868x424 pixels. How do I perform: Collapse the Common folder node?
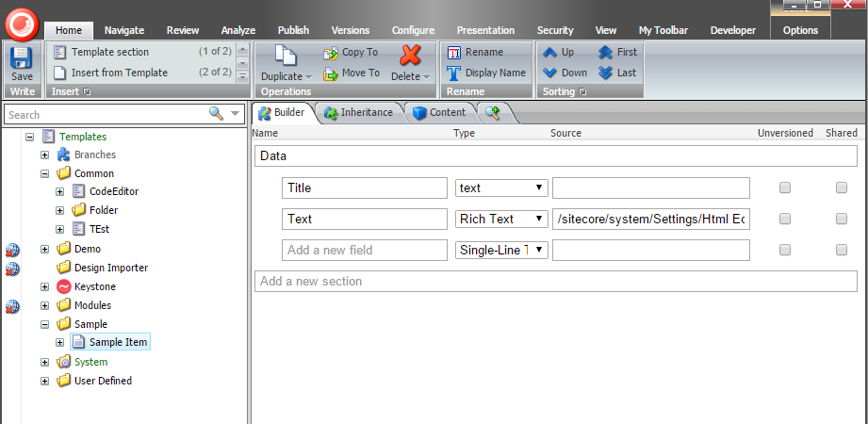45,173
